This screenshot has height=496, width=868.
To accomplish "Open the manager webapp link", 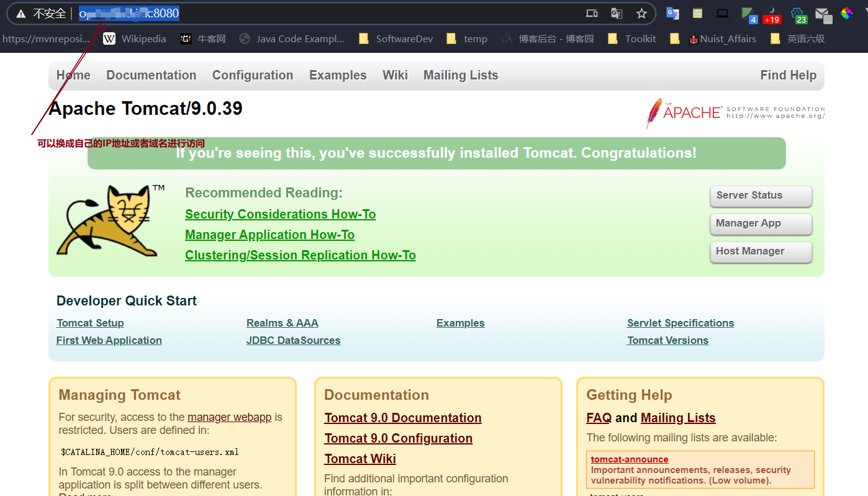I will click(230, 417).
